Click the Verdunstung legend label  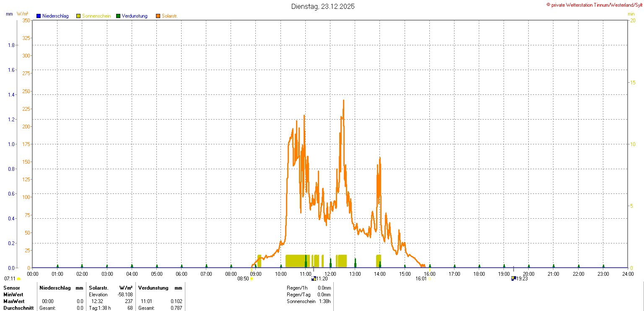click(x=135, y=16)
